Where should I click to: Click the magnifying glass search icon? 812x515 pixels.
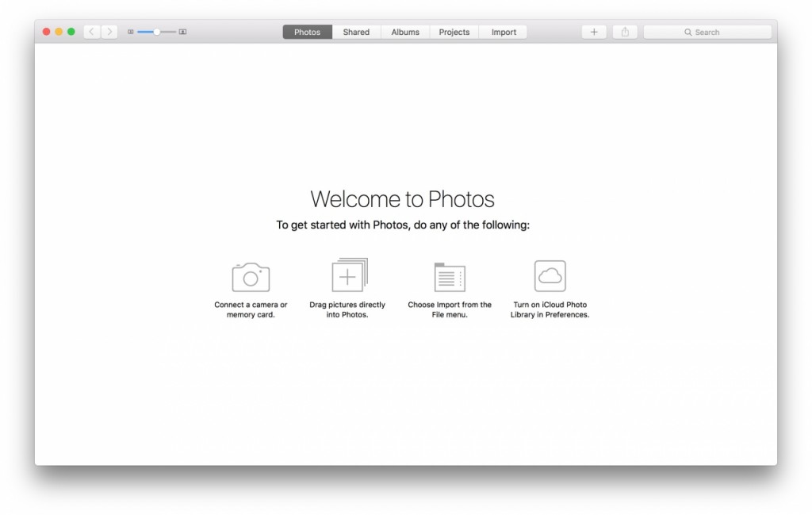[x=688, y=32]
